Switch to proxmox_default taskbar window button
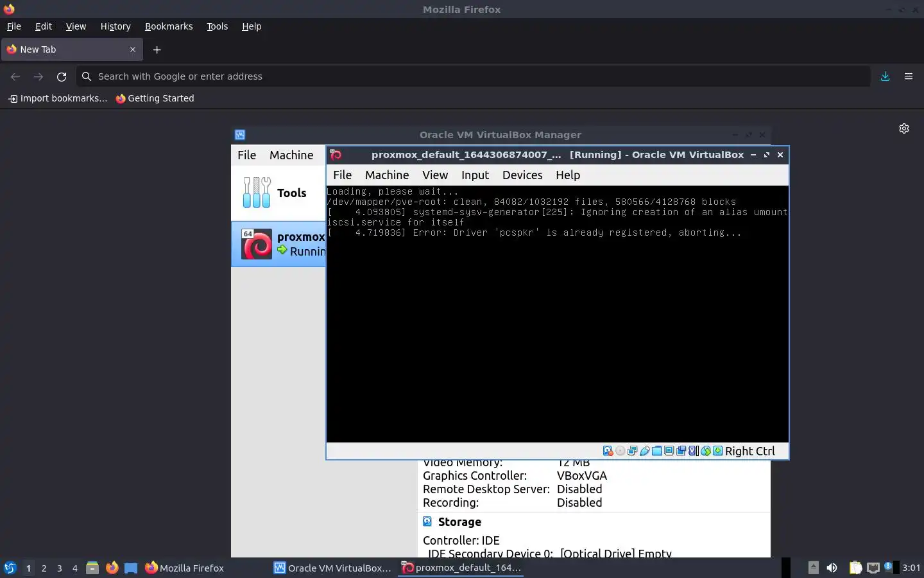The image size is (924, 578). (461, 568)
